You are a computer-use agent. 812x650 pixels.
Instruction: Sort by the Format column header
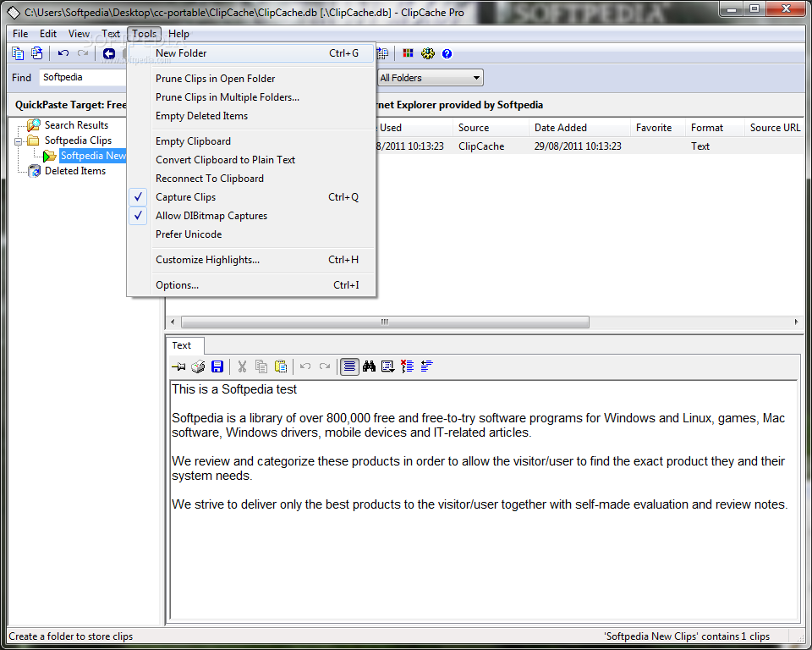click(715, 128)
